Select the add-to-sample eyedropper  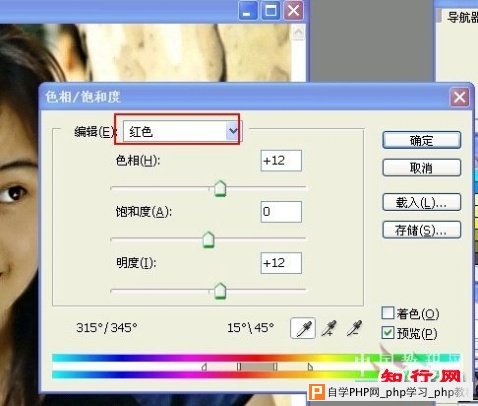(329, 328)
